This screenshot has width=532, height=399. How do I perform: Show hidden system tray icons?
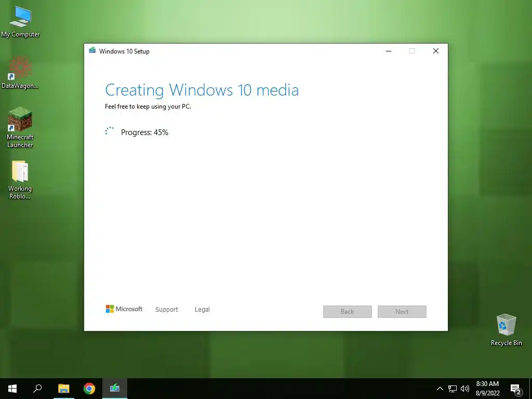tap(440, 389)
